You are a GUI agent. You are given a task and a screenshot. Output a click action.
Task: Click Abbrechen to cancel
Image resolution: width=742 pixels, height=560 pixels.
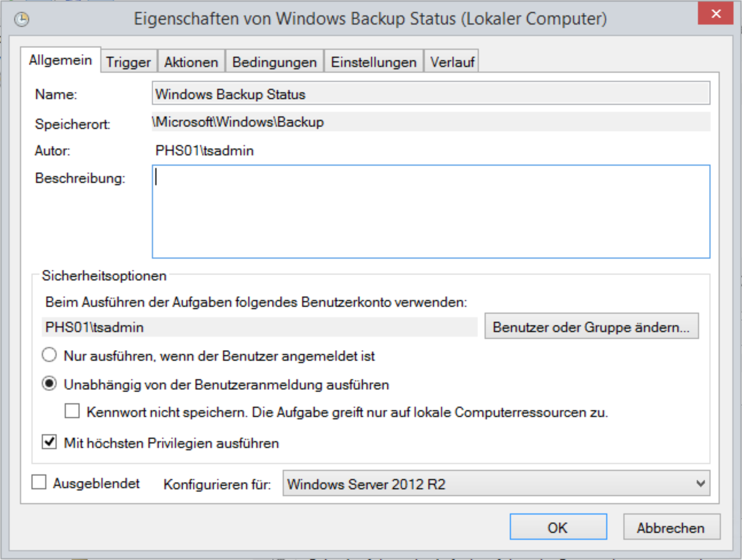(x=670, y=527)
